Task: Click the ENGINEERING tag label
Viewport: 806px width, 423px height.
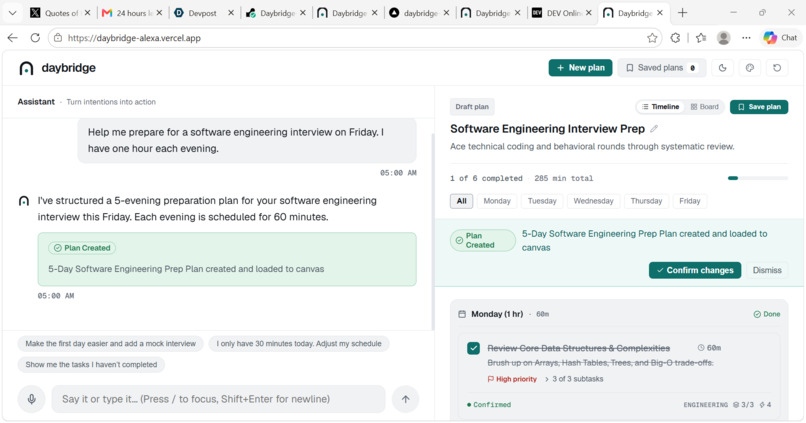Action: click(705, 405)
